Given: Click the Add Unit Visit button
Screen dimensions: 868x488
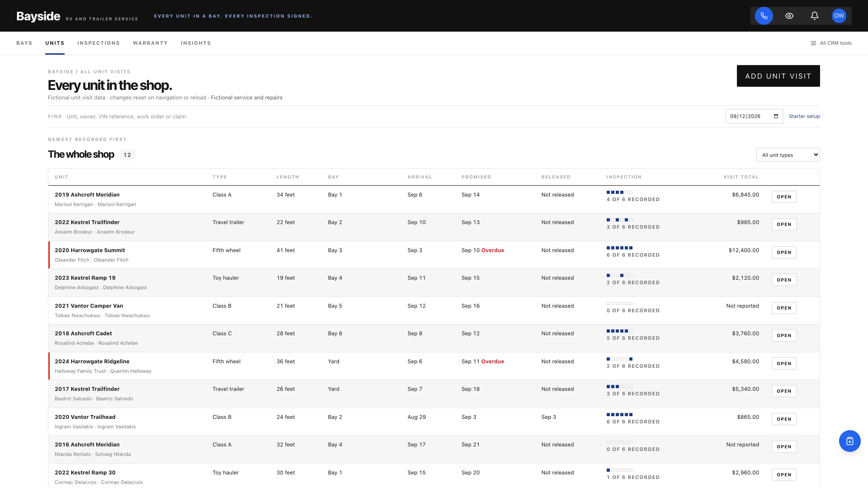Looking at the screenshot, I should (778, 76).
